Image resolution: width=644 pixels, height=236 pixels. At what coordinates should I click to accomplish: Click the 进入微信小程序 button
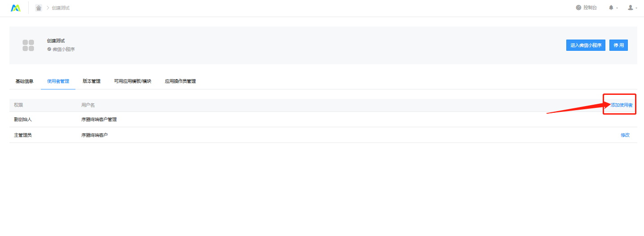586,45
